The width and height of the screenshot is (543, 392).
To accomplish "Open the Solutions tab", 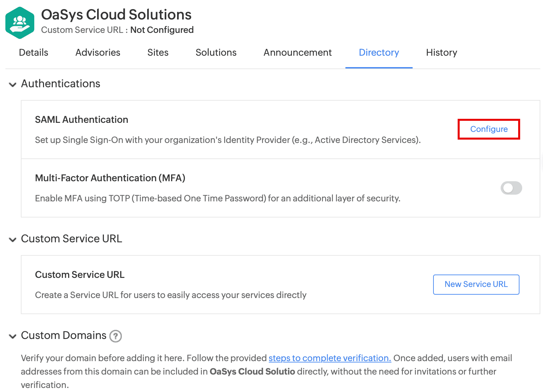I will coord(216,53).
